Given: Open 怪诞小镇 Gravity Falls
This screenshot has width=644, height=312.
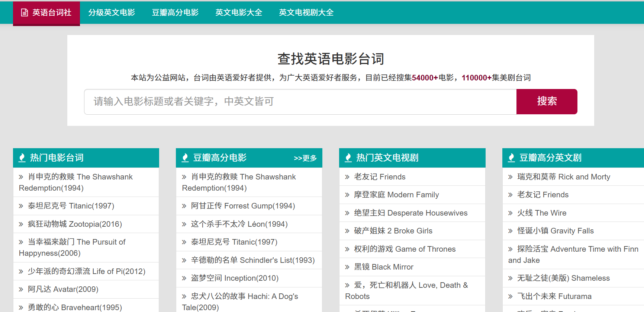Looking at the screenshot, I should 556,231.
